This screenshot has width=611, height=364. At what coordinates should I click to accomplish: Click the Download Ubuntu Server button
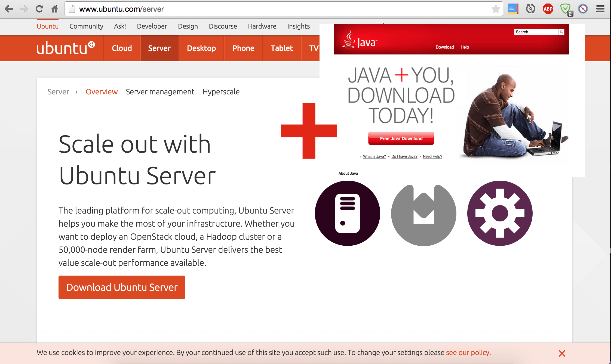click(122, 287)
